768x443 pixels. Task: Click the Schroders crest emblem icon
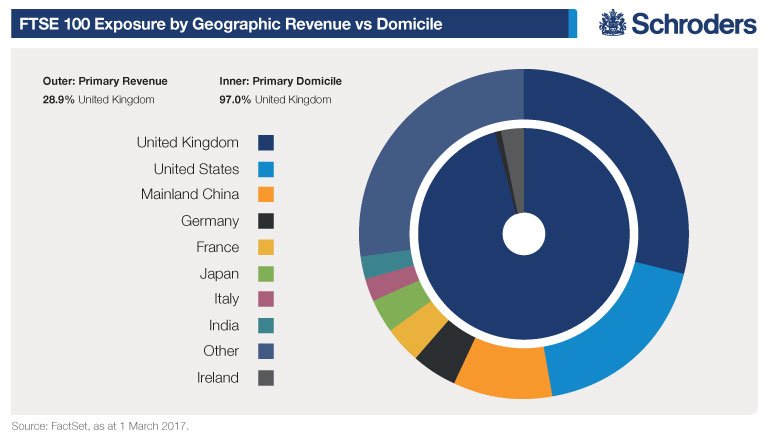(613, 24)
